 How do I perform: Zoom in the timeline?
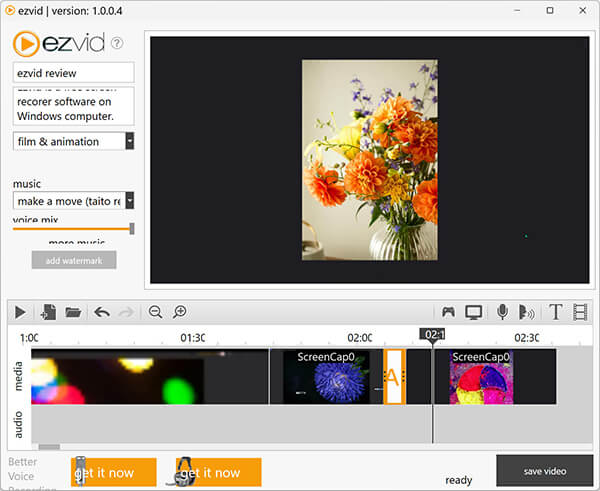tap(179, 312)
